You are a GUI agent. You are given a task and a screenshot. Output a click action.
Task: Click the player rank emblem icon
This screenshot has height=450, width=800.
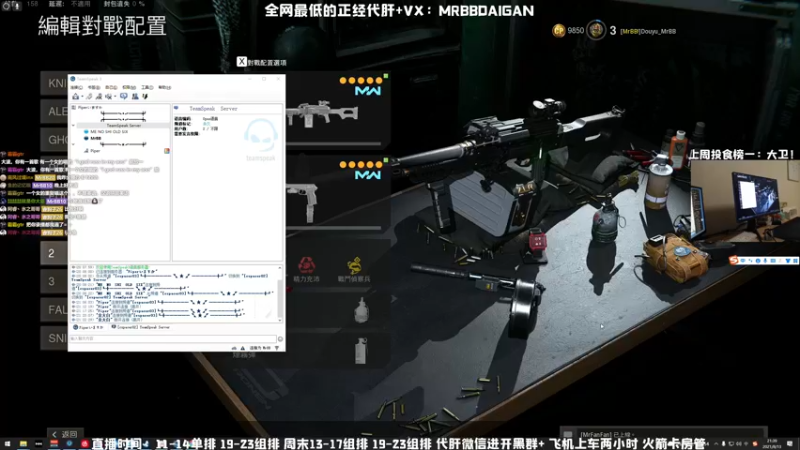click(x=595, y=30)
